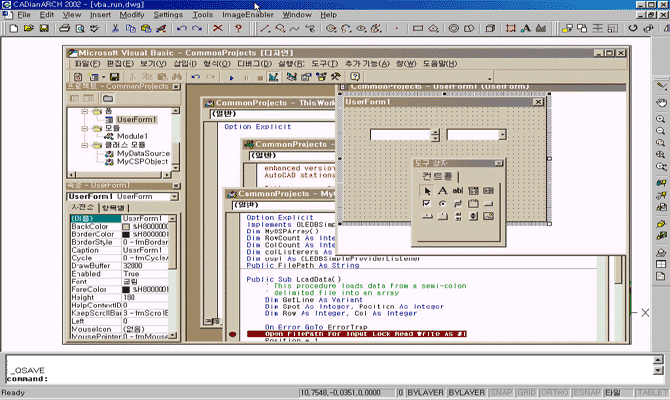Select Module1 in the project tree

tap(132, 136)
